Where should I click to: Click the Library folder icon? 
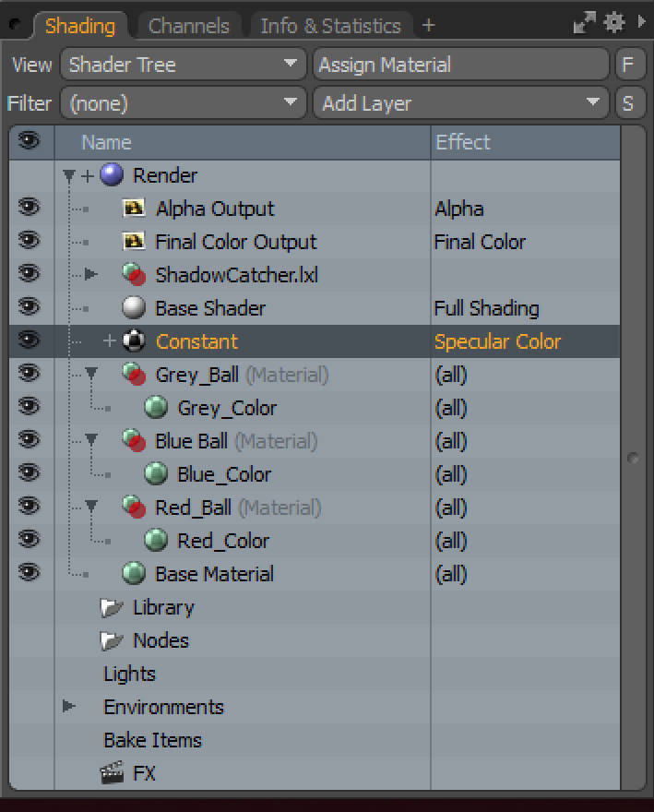tap(112, 607)
